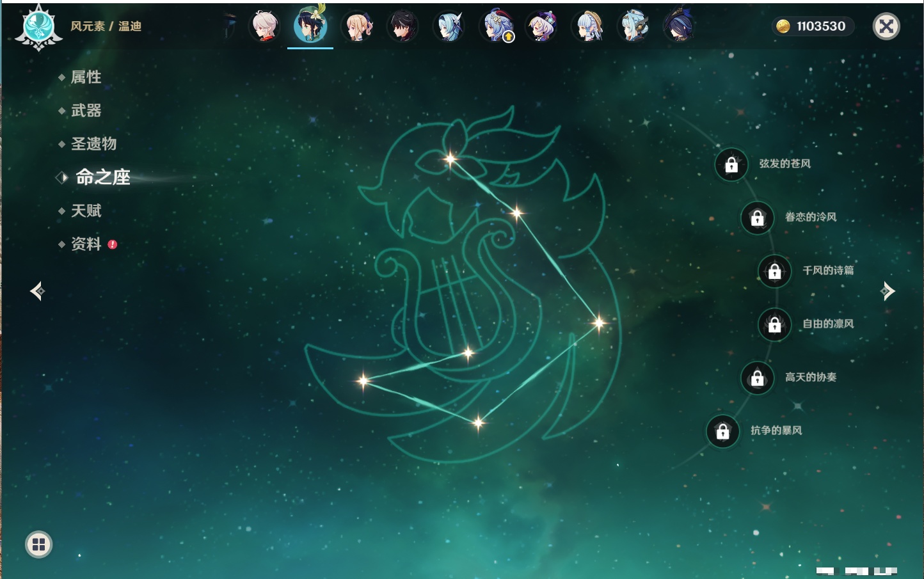Click the 弦发的苍风 constellation label

point(785,164)
